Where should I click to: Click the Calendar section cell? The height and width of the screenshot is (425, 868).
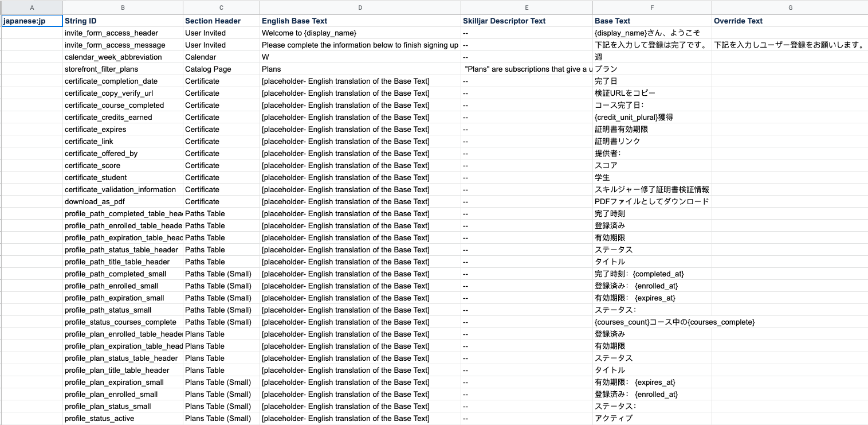pos(222,57)
